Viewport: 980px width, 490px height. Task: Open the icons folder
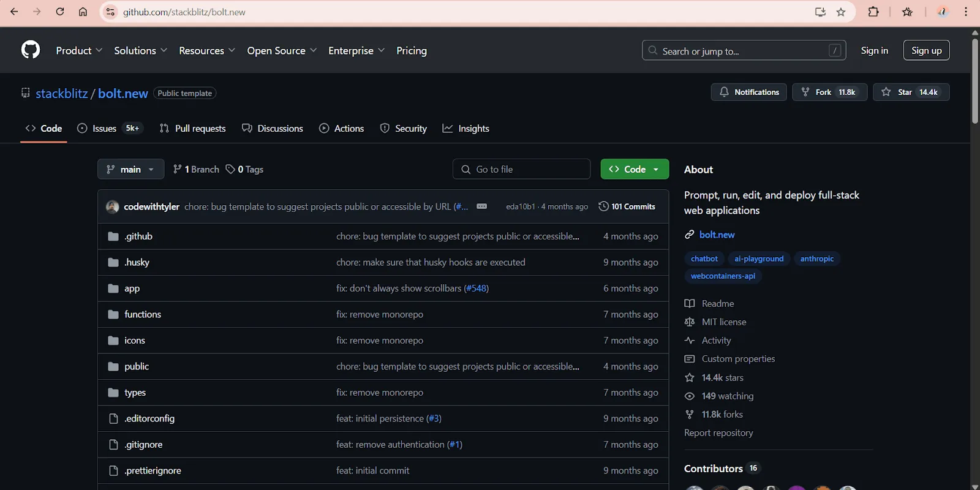135,341
